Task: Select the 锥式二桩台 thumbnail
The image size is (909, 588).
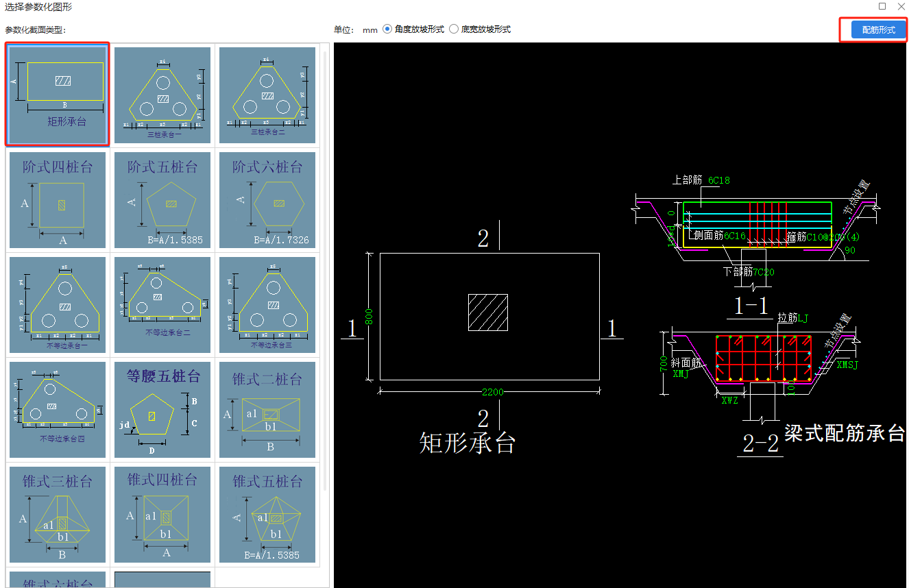Action: pyautogui.click(x=267, y=409)
